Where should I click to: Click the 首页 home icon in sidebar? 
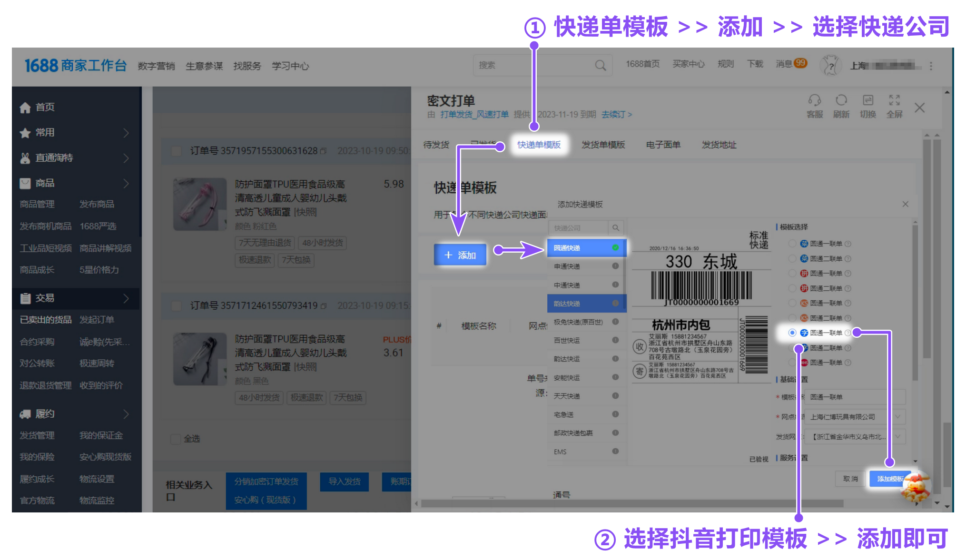25,108
